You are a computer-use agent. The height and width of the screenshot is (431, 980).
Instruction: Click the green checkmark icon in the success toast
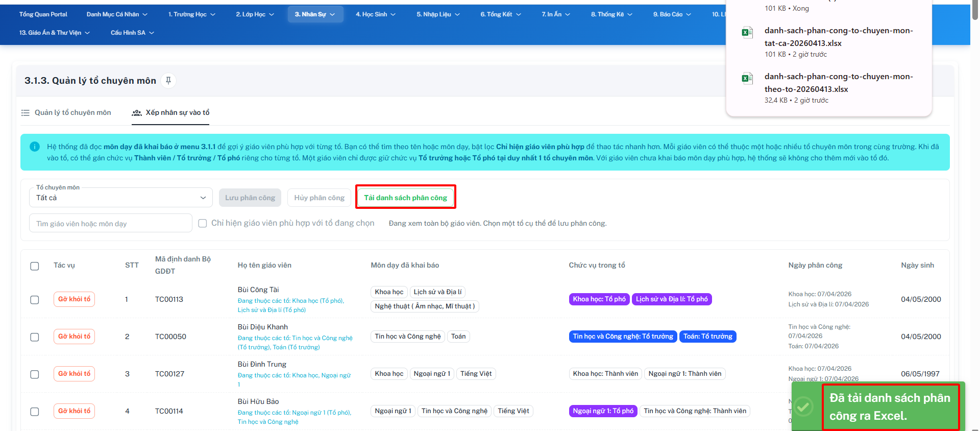click(x=804, y=406)
